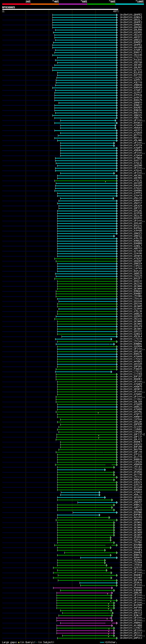Click the cyan ~100% identity legend segment
The width and height of the screenshot is (146, 644).
130,4
